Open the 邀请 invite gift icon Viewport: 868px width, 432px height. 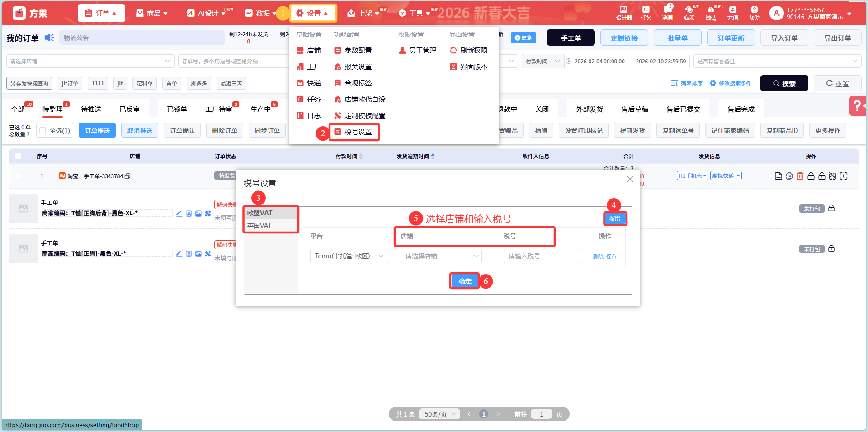(711, 13)
